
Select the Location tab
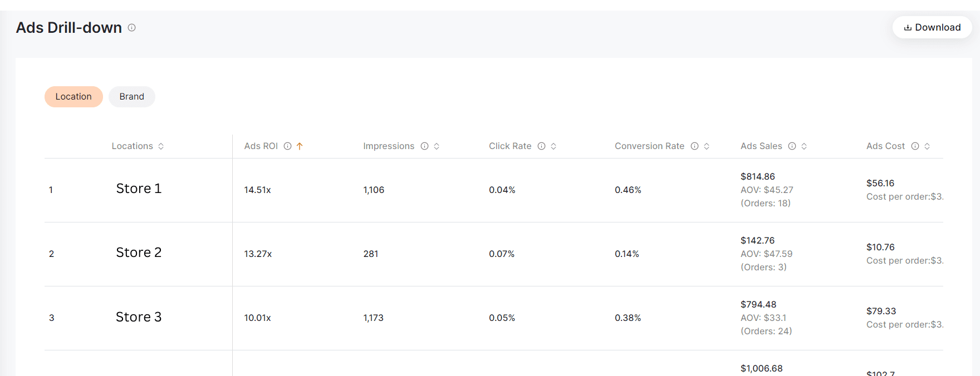click(x=73, y=97)
